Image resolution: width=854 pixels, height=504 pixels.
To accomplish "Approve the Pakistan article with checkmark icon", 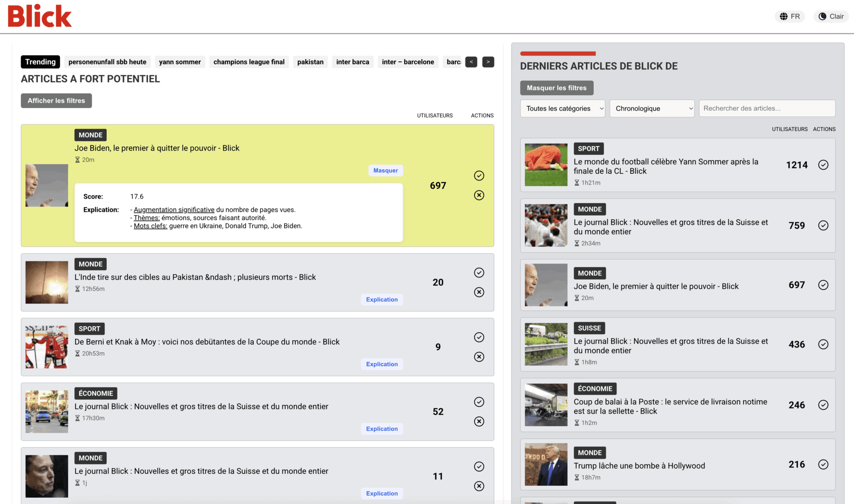I will pyautogui.click(x=479, y=272).
